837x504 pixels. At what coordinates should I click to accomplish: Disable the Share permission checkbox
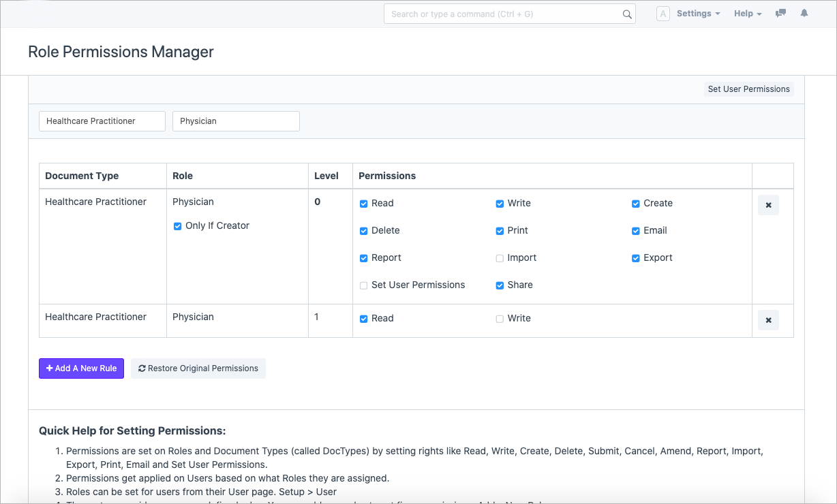[x=500, y=285]
